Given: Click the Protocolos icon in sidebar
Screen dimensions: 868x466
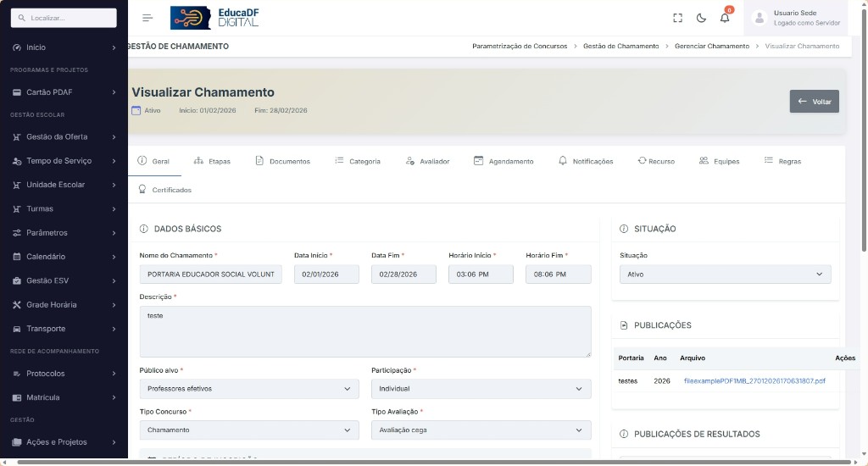Looking at the screenshot, I should point(17,374).
